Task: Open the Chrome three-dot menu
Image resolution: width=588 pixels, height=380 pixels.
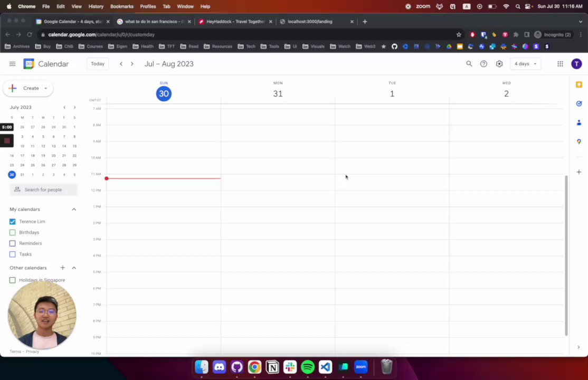Action: (581, 34)
